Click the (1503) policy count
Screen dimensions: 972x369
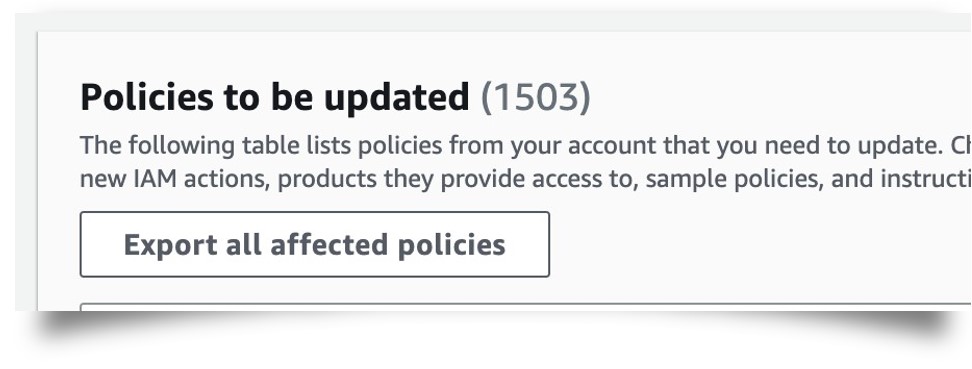point(536,98)
